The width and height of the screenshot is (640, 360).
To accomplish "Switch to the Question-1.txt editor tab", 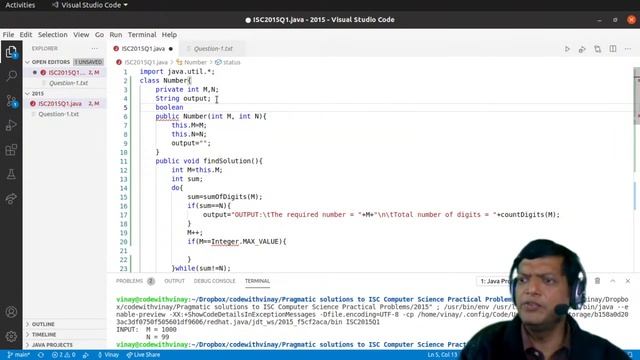I will pyautogui.click(x=212, y=49).
